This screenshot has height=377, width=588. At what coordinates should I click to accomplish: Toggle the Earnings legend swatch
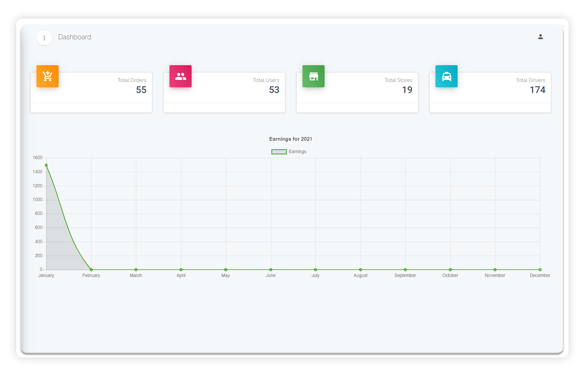279,152
